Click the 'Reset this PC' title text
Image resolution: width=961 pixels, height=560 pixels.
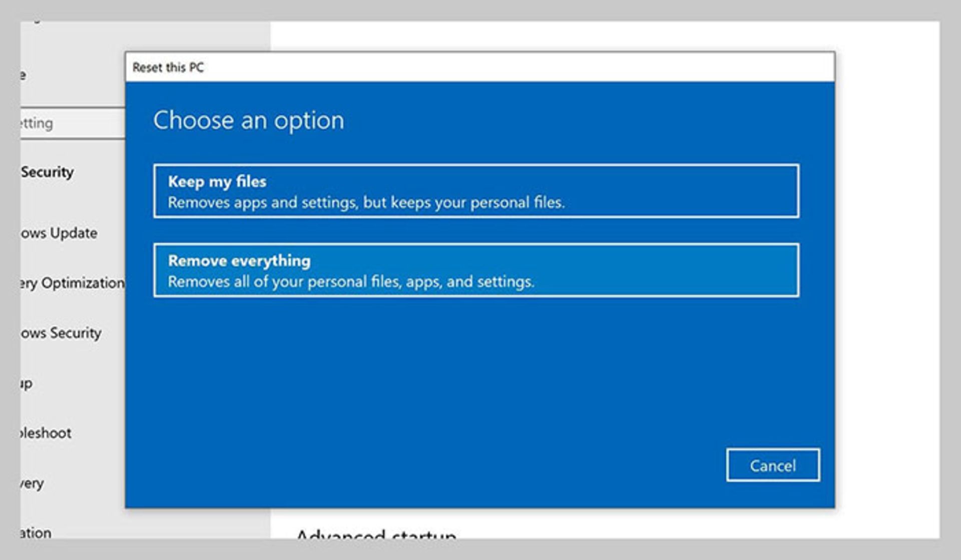[168, 68]
